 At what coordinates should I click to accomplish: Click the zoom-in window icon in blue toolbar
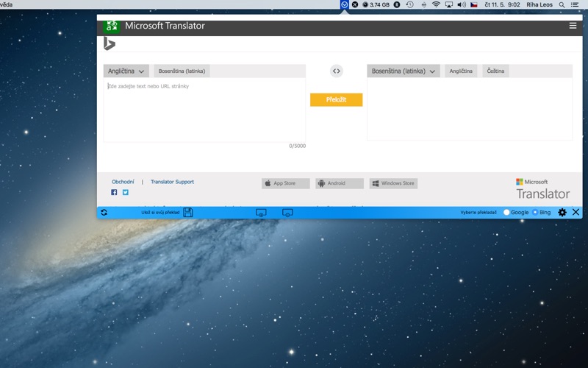(x=261, y=213)
